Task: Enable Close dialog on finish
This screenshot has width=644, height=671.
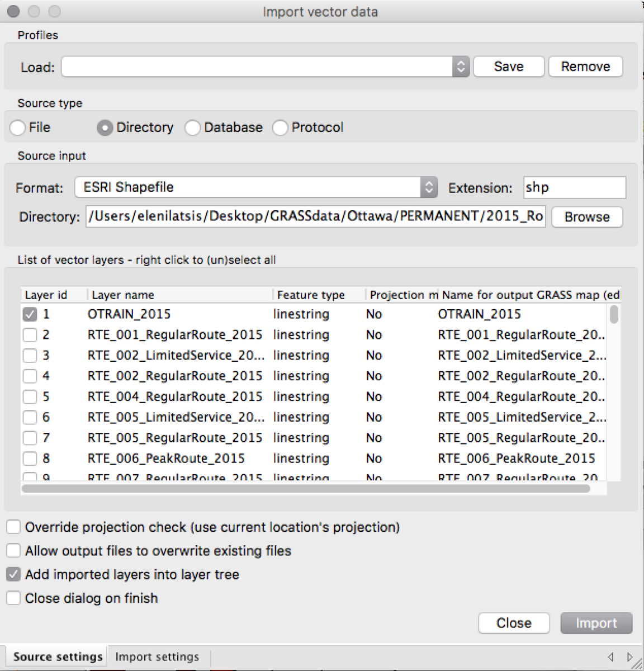Action: pos(13,598)
